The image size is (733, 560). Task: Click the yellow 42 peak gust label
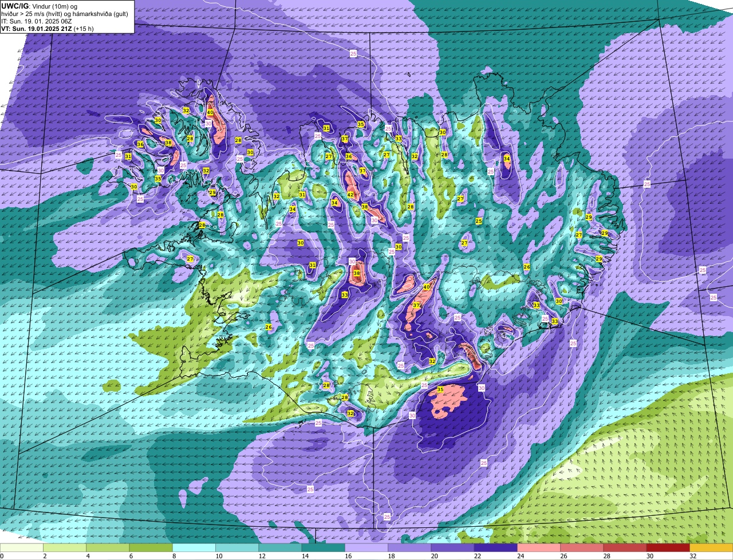pos(350,195)
